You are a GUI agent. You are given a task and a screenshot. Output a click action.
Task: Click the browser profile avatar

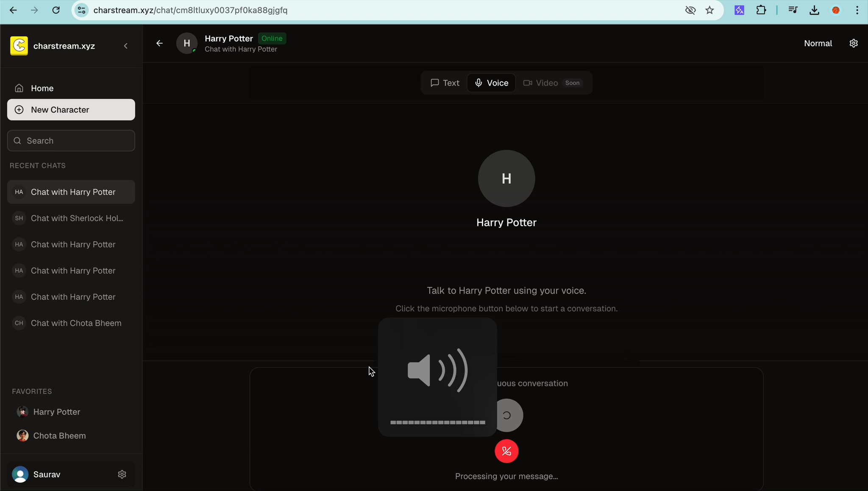click(836, 10)
